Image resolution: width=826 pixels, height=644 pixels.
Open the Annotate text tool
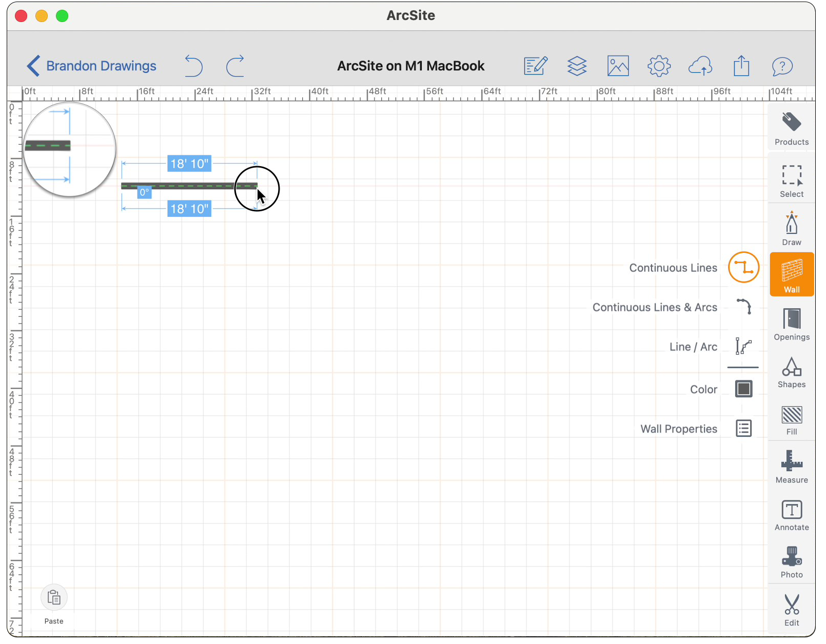click(792, 515)
